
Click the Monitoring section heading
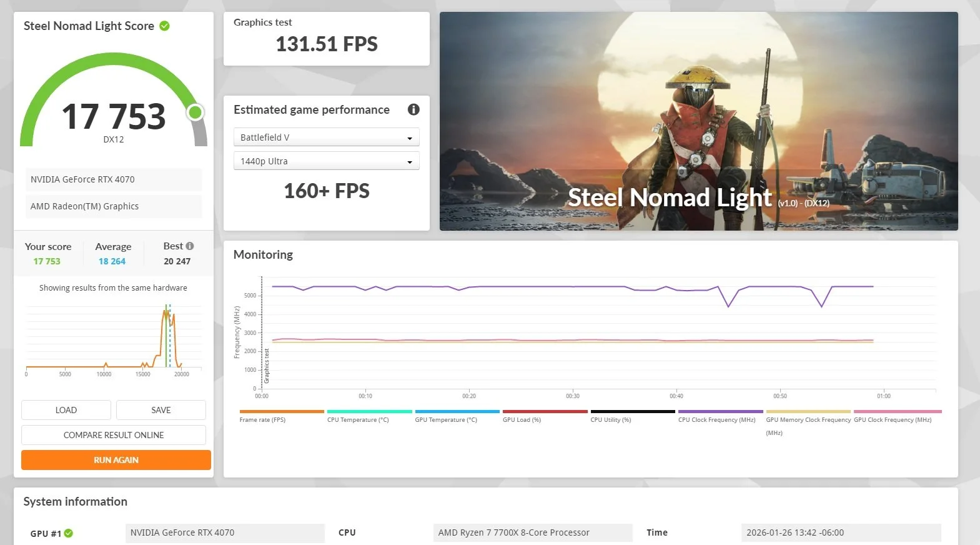(x=263, y=254)
